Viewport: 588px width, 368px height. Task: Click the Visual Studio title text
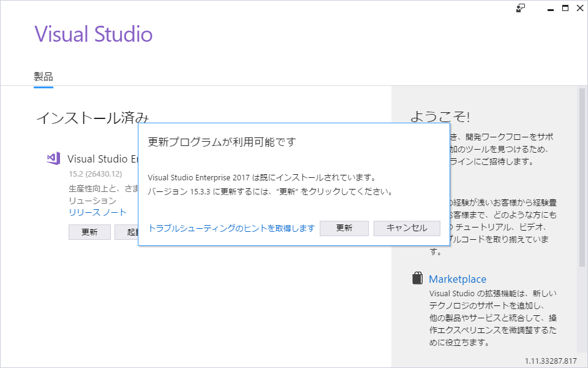94,34
